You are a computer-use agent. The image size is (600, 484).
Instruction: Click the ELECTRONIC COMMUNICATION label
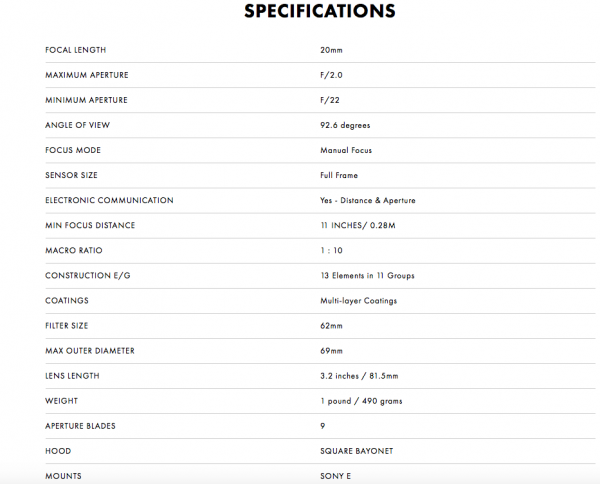109,200
